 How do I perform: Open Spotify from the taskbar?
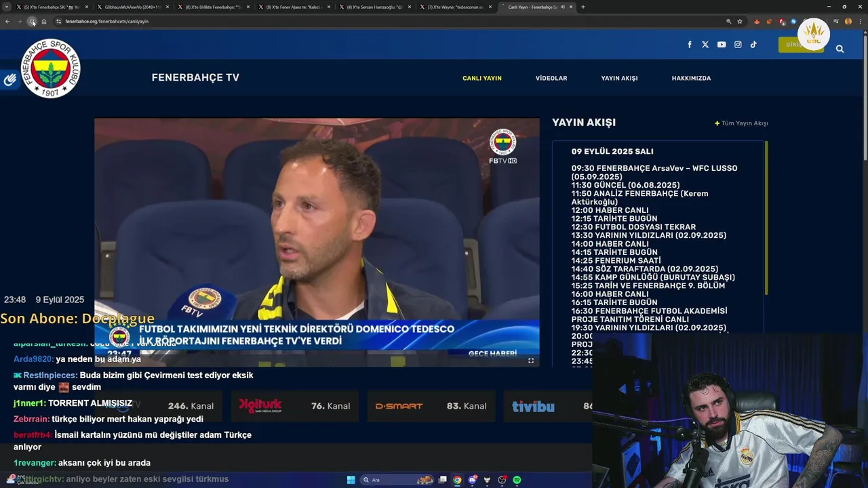[x=517, y=480]
